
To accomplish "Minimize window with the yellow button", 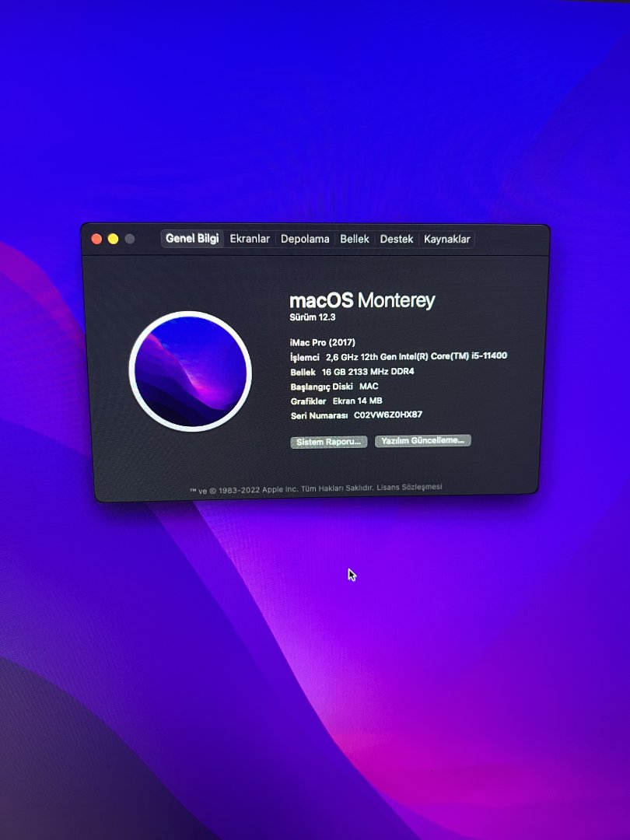I will [x=113, y=239].
